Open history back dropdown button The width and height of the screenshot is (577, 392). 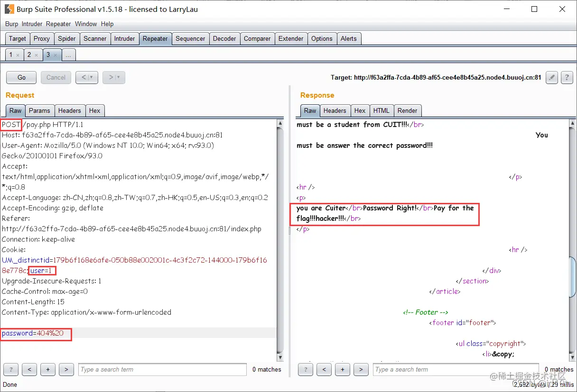point(87,77)
